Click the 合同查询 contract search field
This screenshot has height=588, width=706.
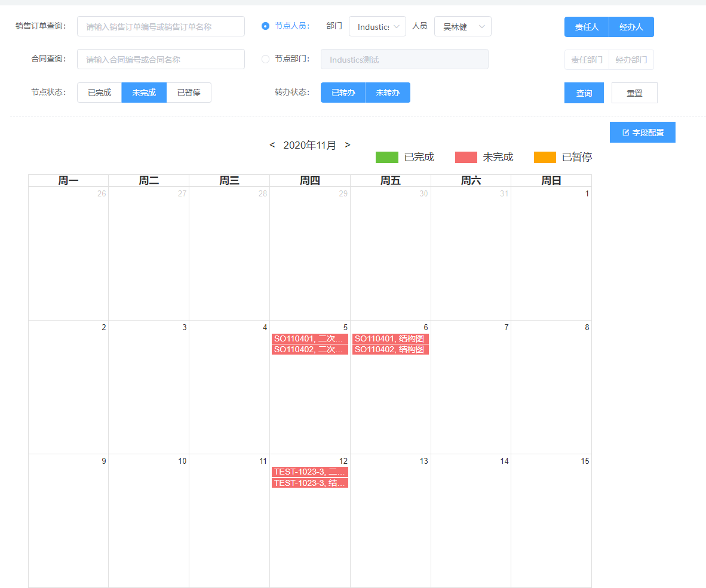(x=161, y=59)
